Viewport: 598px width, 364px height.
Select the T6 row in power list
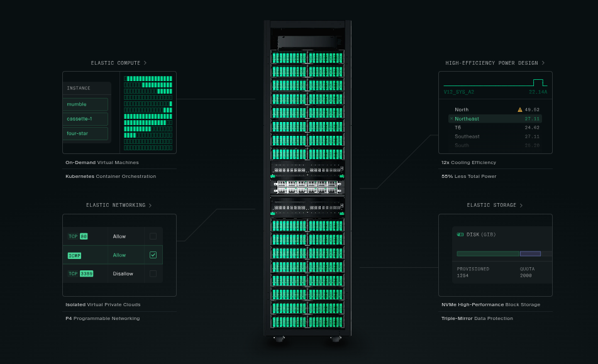coord(496,128)
